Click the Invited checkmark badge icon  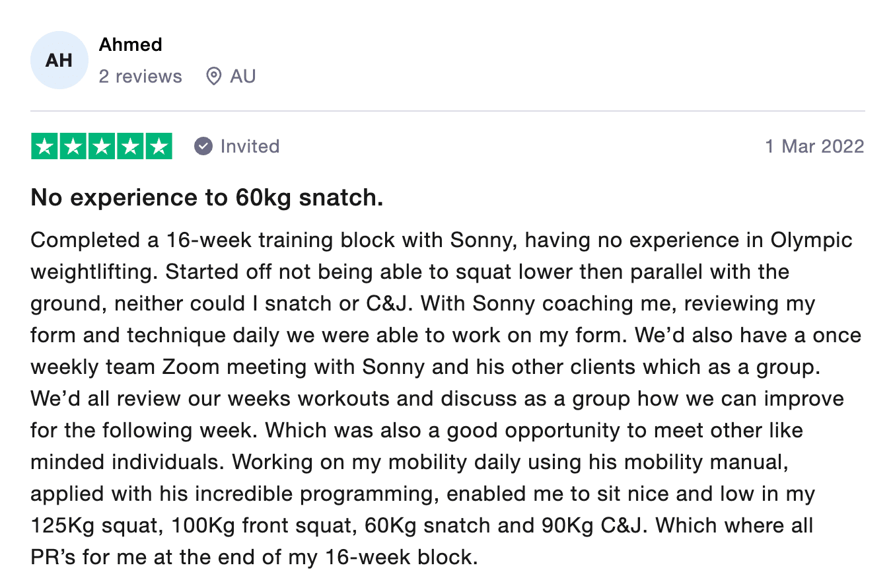coord(203,146)
